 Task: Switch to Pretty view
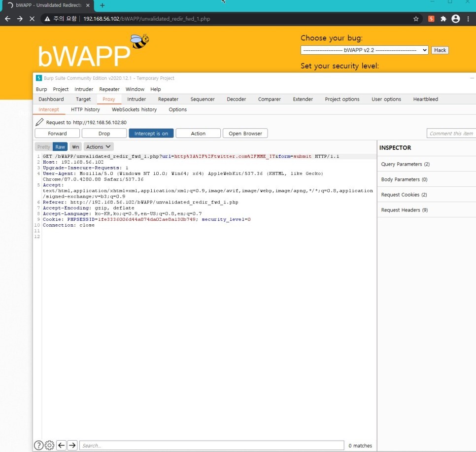point(44,147)
